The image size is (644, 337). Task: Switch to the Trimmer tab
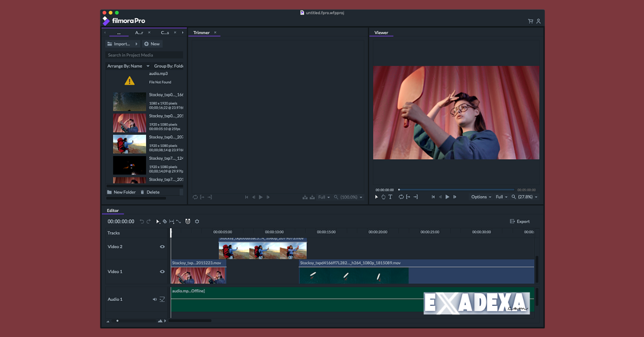[201, 32]
